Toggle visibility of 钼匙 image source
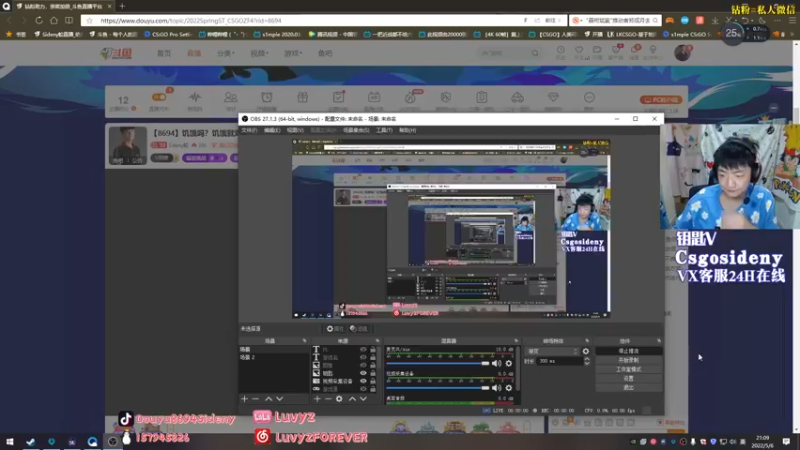 click(363, 373)
